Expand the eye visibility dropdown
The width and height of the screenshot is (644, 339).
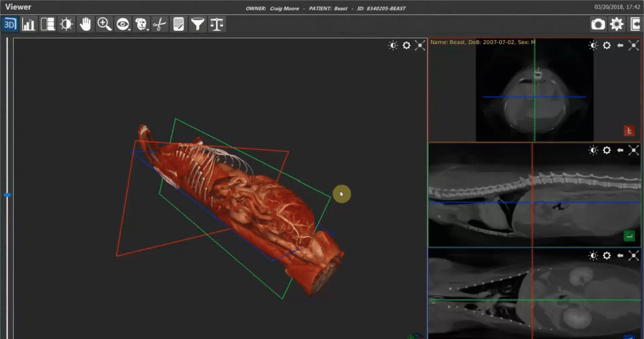point(123,24)
